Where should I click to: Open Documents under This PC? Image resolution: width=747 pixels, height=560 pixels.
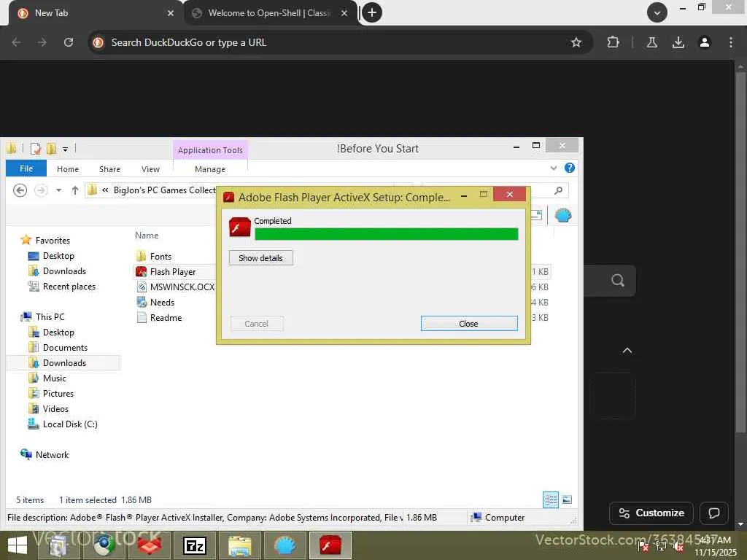pyautogui.click(x=65, y=347)
